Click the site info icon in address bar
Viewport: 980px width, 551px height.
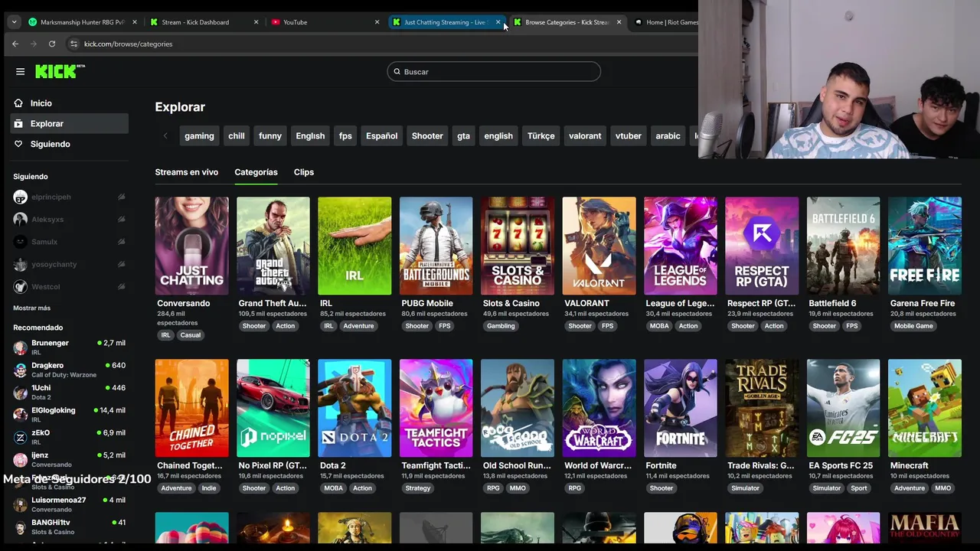[x=73, y=44]
